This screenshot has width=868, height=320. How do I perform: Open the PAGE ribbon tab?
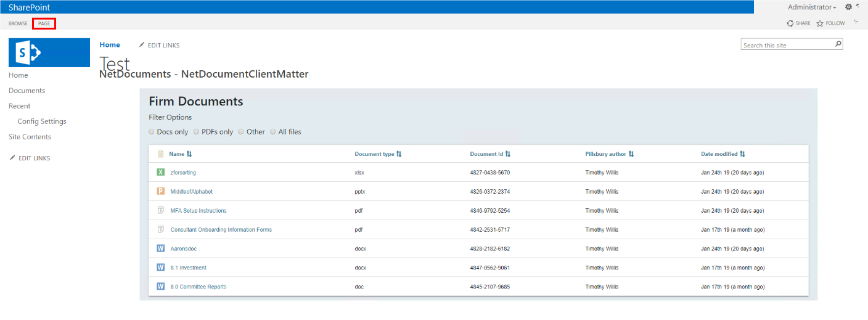pyautogui.click(x=44, y=23)
